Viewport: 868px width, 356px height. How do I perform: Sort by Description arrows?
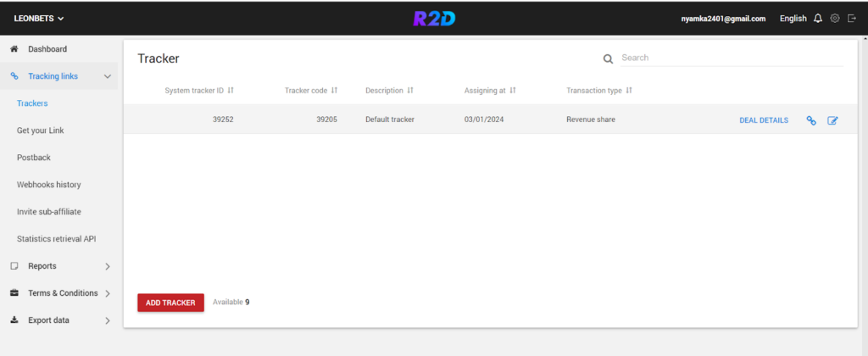410,90
